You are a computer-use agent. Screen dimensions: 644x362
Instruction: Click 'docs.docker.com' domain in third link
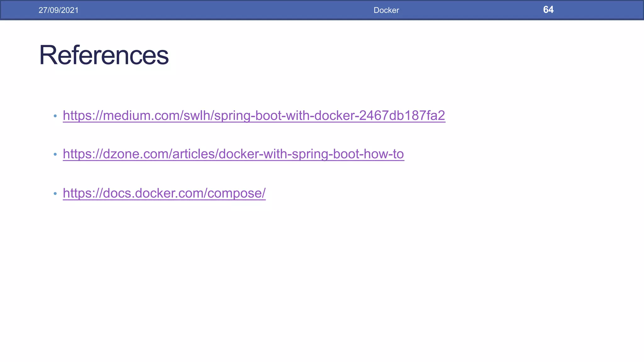click(153, 193)
